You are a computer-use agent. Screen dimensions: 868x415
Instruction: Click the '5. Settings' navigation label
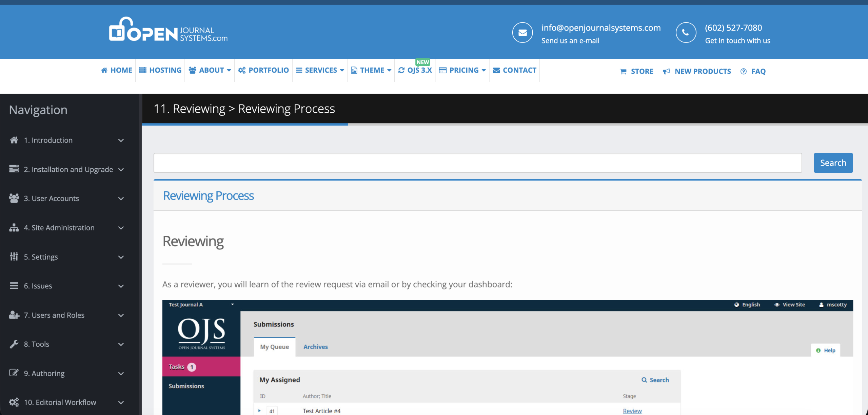[x=41, y=257]
